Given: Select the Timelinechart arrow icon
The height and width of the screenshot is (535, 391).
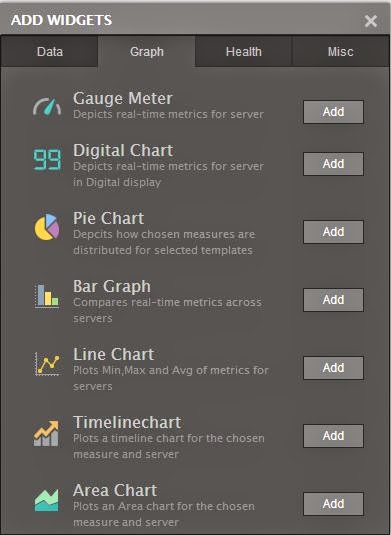Looking at the screenshot, I should (x=46, y=433).
